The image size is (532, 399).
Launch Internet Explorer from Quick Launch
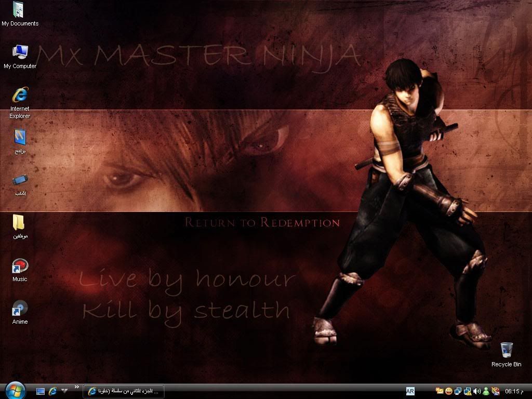[x=52, y=391]
